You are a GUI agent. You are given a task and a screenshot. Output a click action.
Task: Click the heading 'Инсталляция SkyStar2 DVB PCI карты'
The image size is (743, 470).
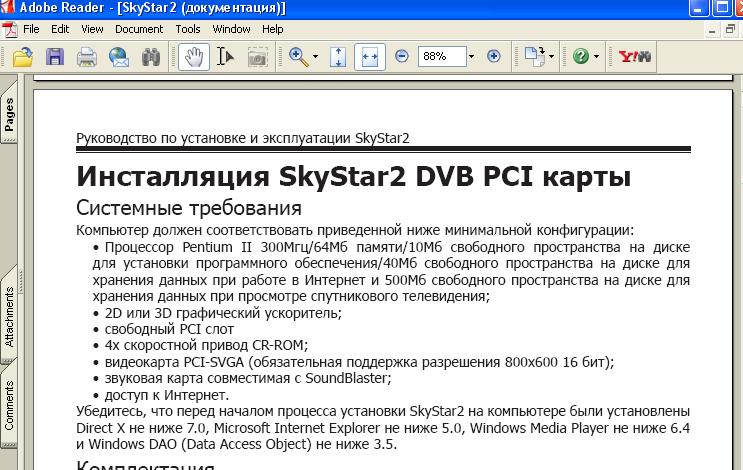pos(353,177)
